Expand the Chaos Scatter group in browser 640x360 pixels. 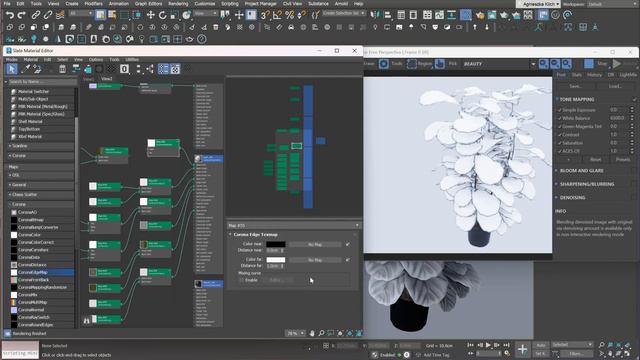click(x=24, y=194)
